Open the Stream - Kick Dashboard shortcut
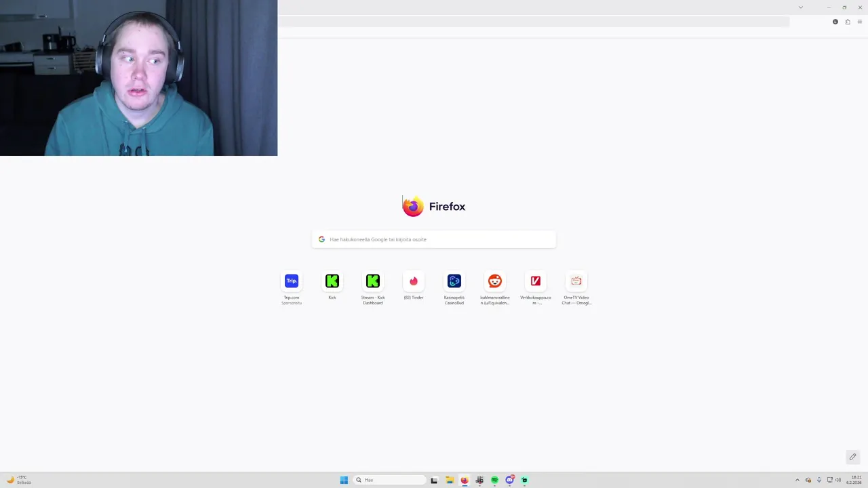Image resolution: width=868 pixels, height=488 pixels. coord(373,281)
